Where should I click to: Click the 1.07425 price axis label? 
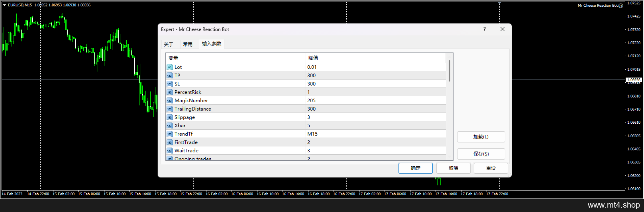click(634, 16)
